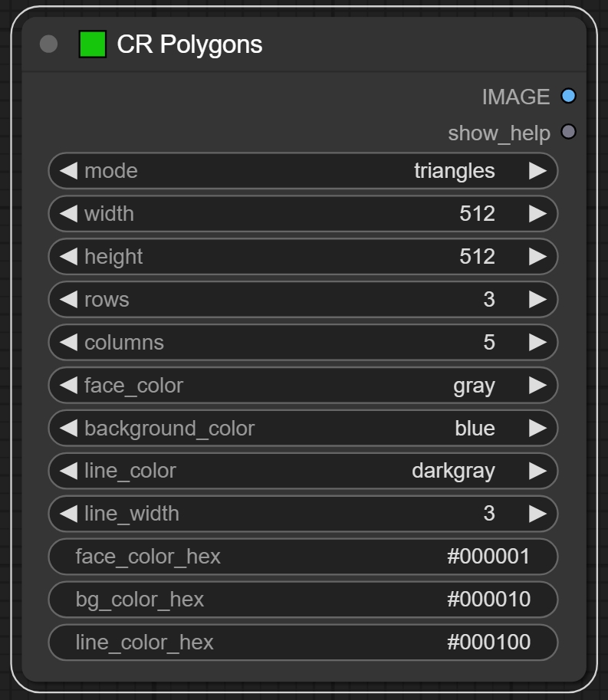Decrease width value with left arrow
Screen dimensions: 608x700
[x=69, y=213]
